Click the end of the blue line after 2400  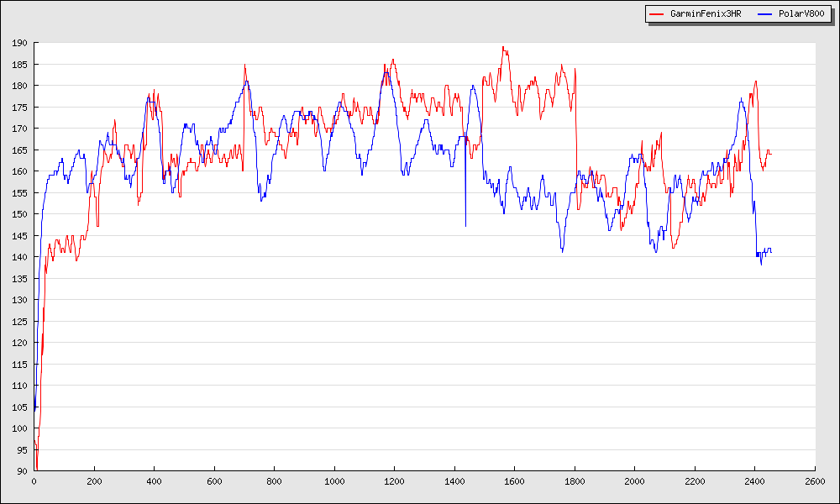point(771,251)
